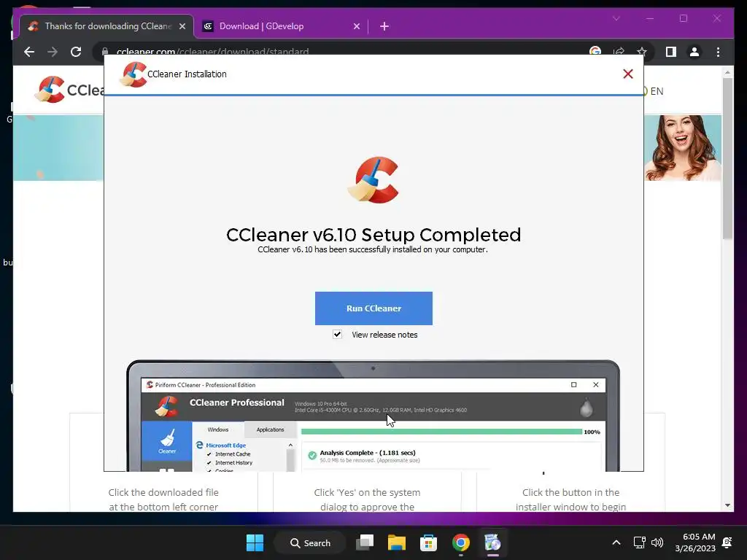Image resolution: width=747 pixels, height=560 pixels.
Task: Open the clock showing 6:05 AM
Action: pyautogui.click(x=695, y=542)
